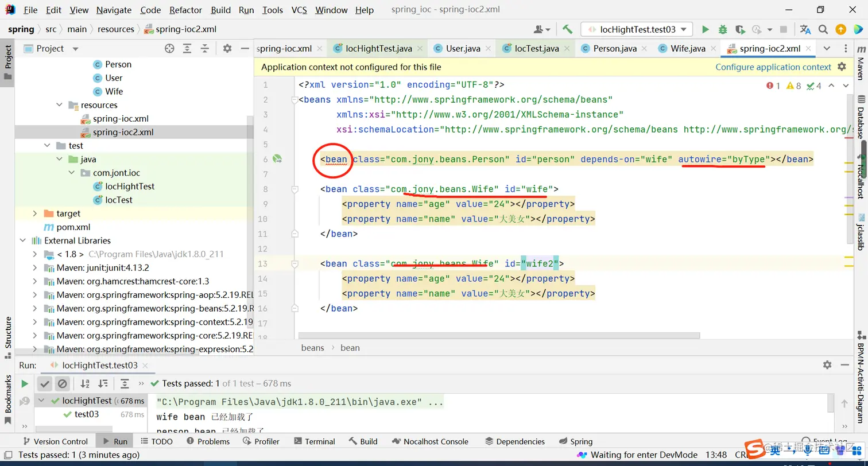Open the Refactor menu
Viewport: 868px width, 466px height.
[x=186, y=10]
